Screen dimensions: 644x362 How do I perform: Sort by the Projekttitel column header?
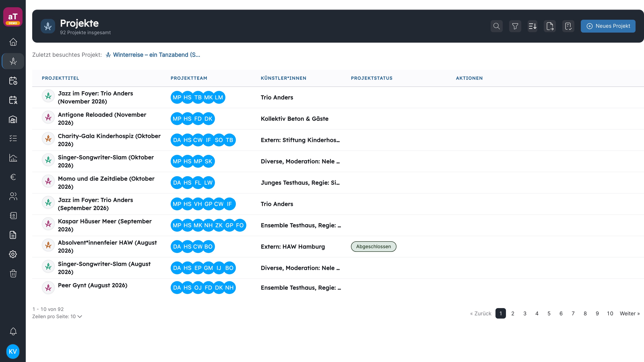pyautogui.click(x=61, y=78)
